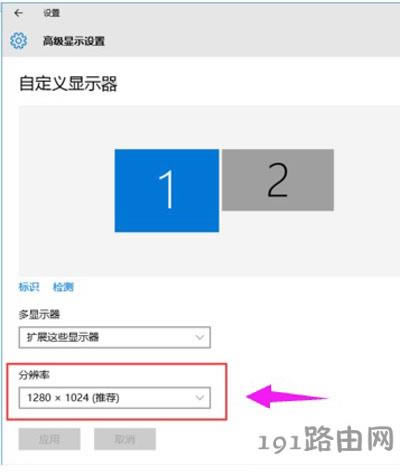This screenshot has width=400, height=474.
Task: Click the settings gear icon
Action: [18, 41]
